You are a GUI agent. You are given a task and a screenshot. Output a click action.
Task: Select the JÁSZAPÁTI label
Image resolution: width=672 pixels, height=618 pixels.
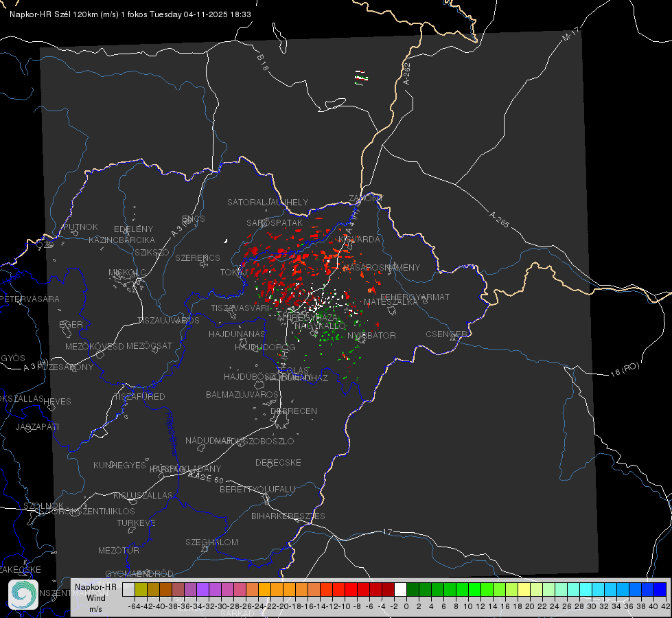tap(37, 426)
